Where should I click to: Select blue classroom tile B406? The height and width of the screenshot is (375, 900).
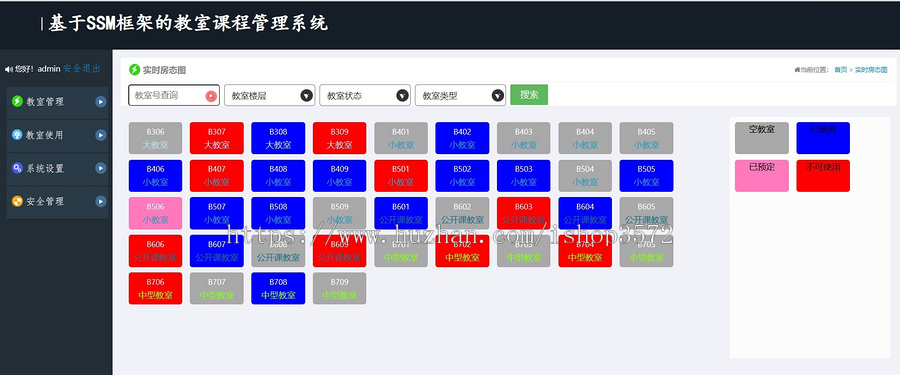click(156, 176)
